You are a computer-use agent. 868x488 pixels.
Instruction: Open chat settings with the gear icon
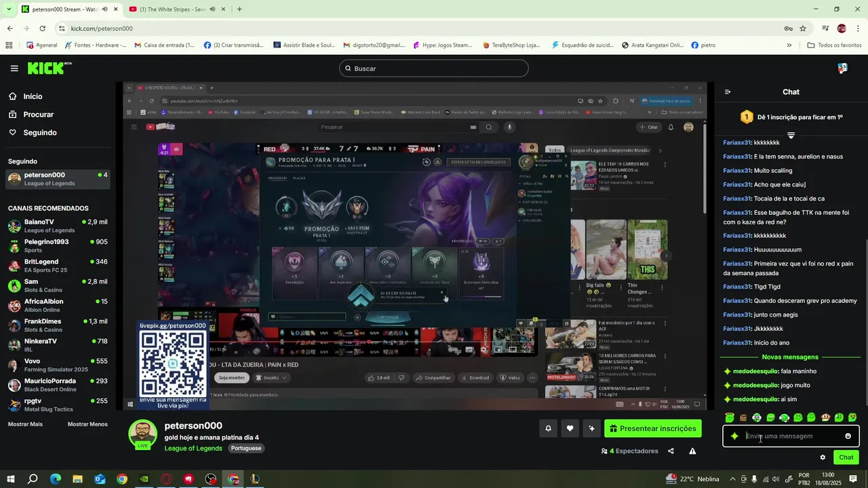tap(823, 457)
